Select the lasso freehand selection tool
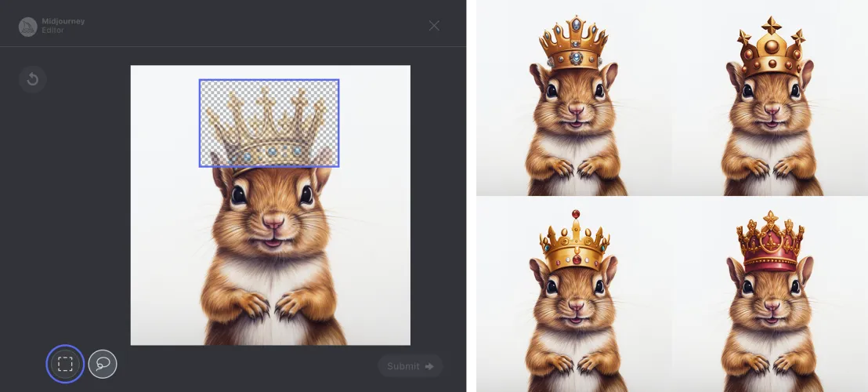The width and height of the screenshot is (868, 392). click(x=103, y=364)
